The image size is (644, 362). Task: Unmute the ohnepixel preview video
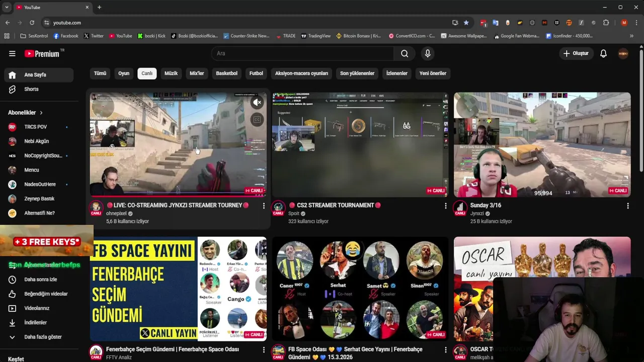[x=257, y=103]
